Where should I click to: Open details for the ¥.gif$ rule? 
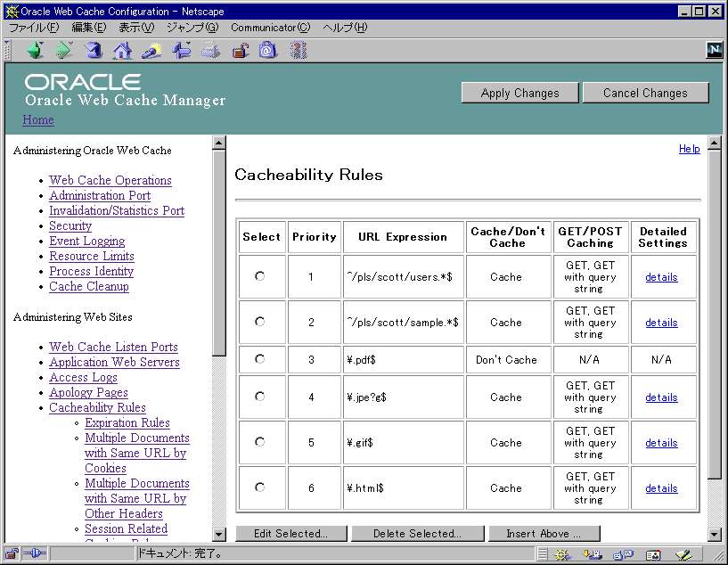tap(661, 443)
